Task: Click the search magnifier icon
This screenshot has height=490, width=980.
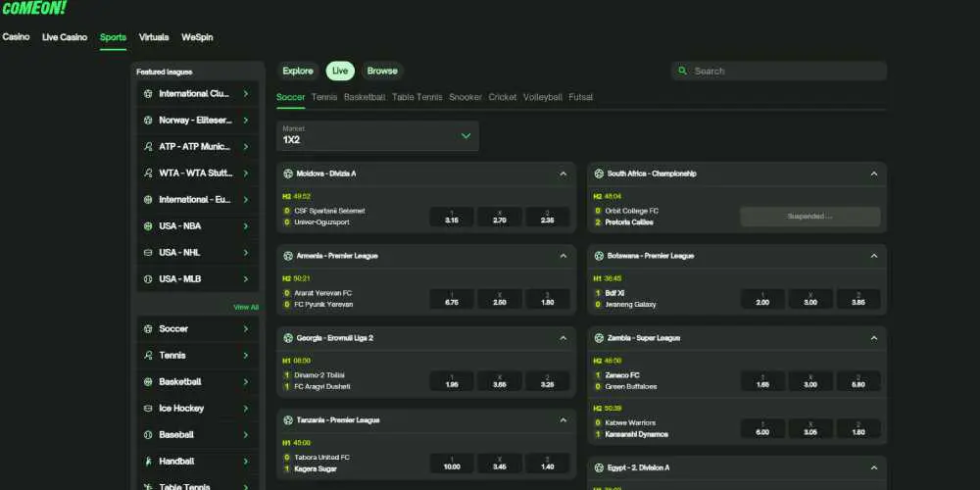Action: coord(681,72)
